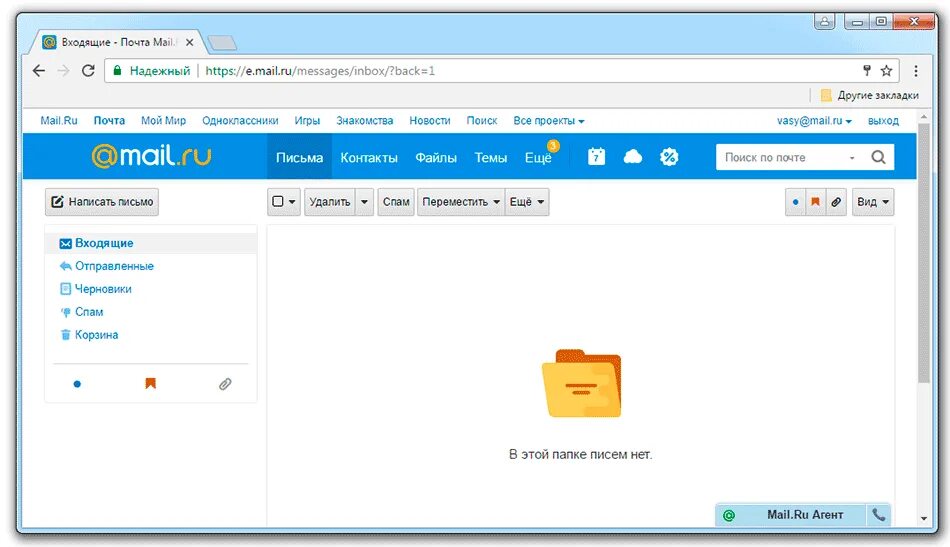Open the Chrome three-dot menu
The image size is (950, 547).
point(915,71)
